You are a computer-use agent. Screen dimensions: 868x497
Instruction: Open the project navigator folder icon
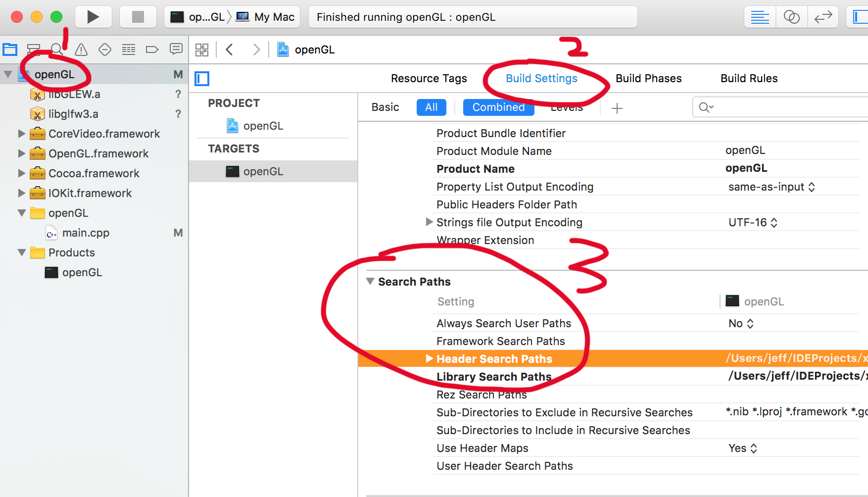click(x=10, y=50)
